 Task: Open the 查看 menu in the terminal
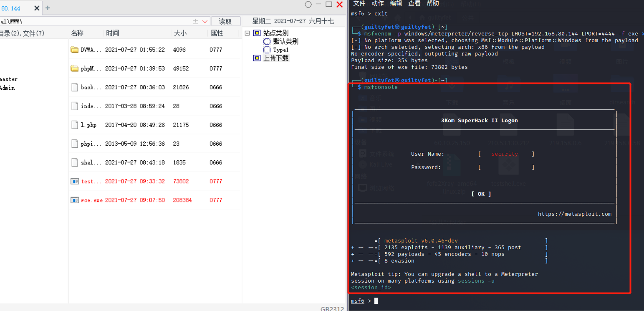(414, 3)
